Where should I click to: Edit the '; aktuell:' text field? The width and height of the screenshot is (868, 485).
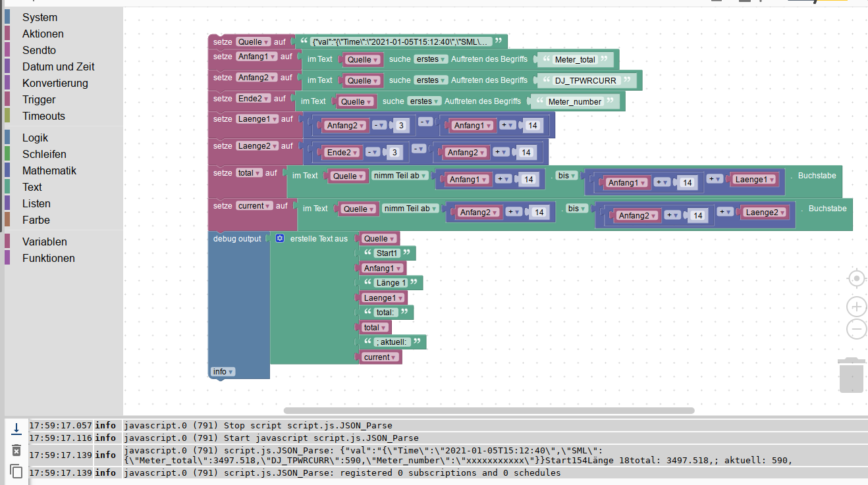pyautogui.click(x=393, y=342)
